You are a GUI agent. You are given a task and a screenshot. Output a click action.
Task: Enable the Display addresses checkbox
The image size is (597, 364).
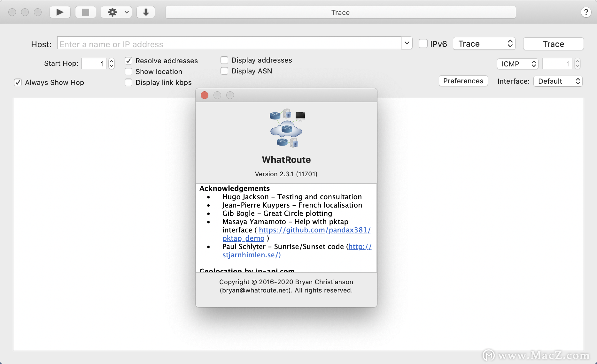click(224, 60)
